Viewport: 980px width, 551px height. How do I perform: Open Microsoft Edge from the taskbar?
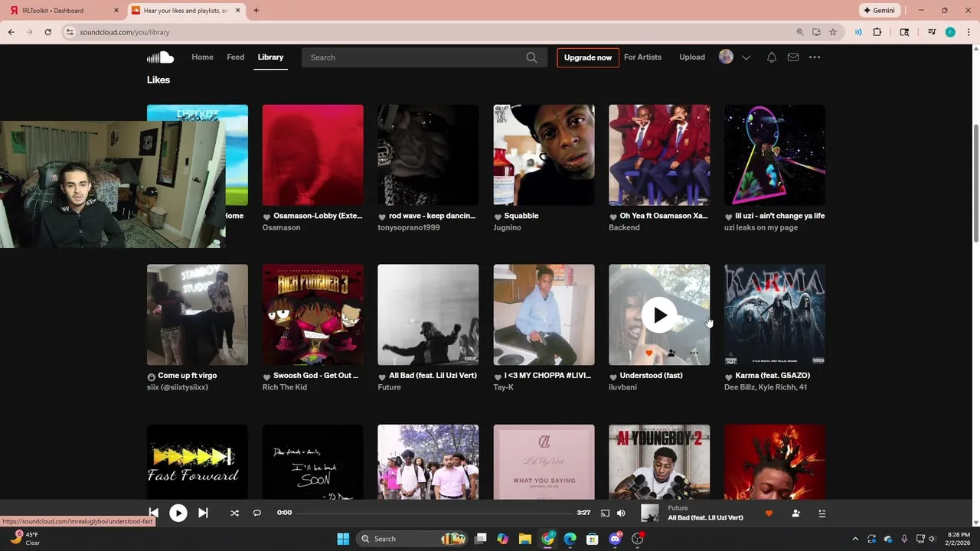click(570, 539)
